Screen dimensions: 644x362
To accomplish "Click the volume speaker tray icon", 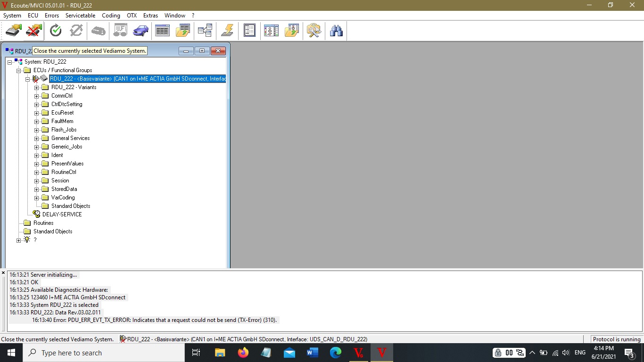I will point(566,353).
